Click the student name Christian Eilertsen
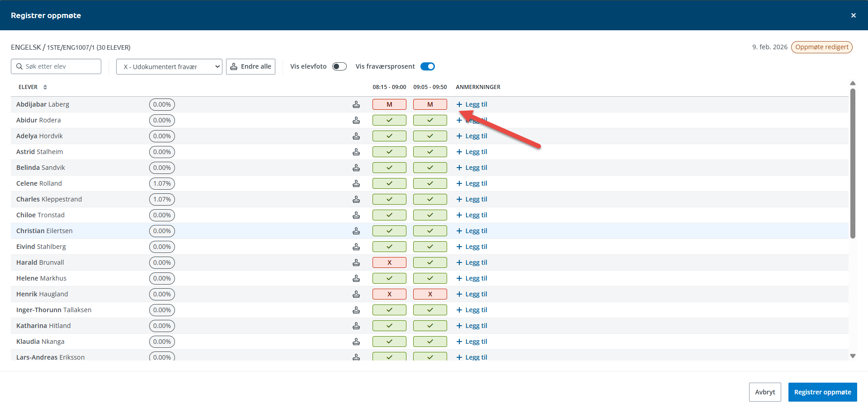This screenshot has width=868, height=412. (x=44, y=231)
